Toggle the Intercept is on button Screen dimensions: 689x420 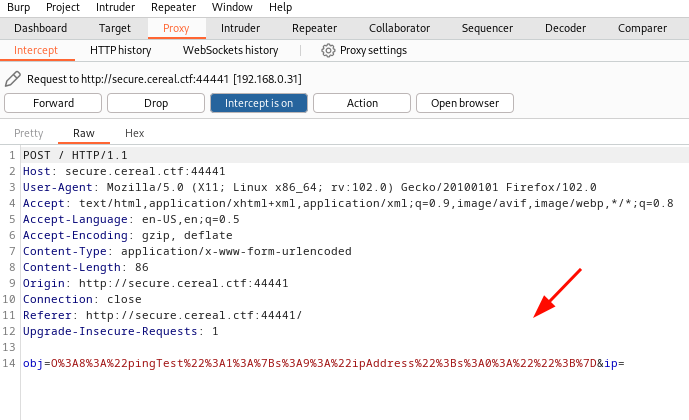[259, 103]
